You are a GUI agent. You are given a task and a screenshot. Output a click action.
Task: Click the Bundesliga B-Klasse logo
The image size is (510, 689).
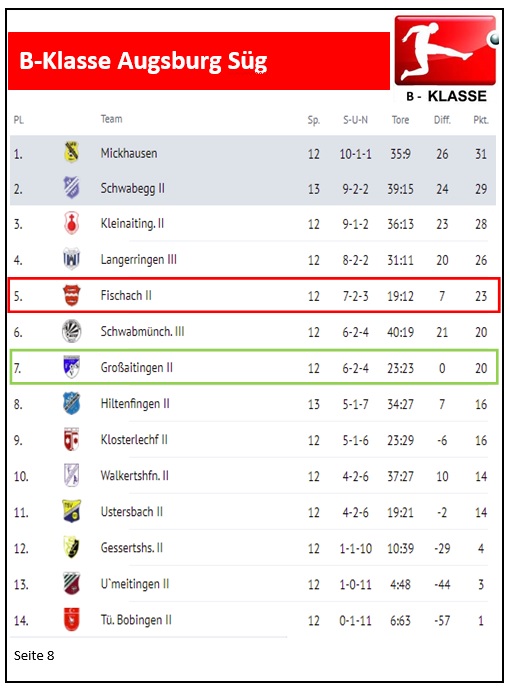(447, 59)
